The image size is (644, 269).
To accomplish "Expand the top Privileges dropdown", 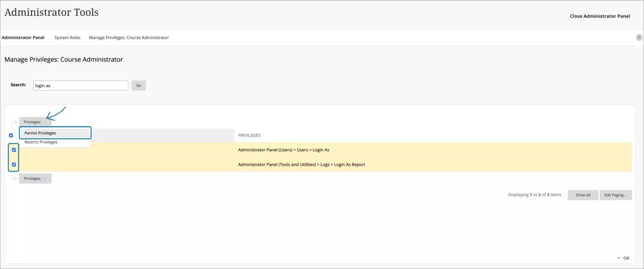I will click(x=33, y=122).
